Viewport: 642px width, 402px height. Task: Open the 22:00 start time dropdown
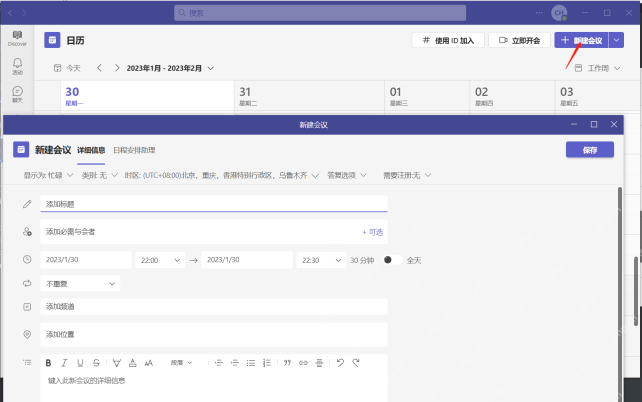pyautogui.click(x=160, y=260)
